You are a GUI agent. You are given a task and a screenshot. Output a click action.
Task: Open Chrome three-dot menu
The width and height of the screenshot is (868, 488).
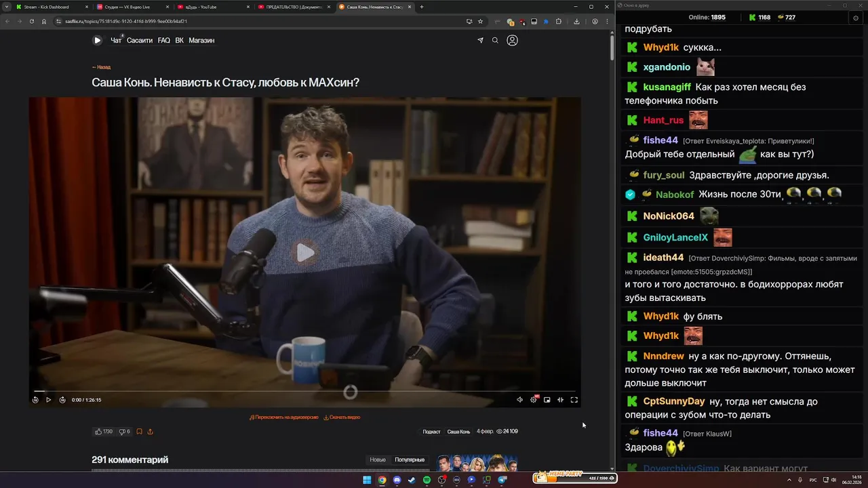(x=607, y=21)
